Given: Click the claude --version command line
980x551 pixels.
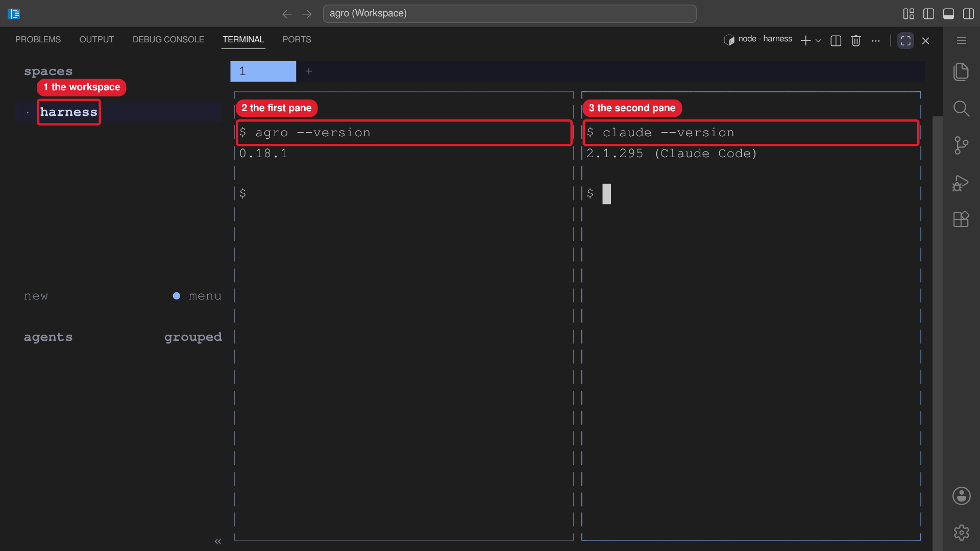Looking at the screenshot, I should click(x=750, y=133).
